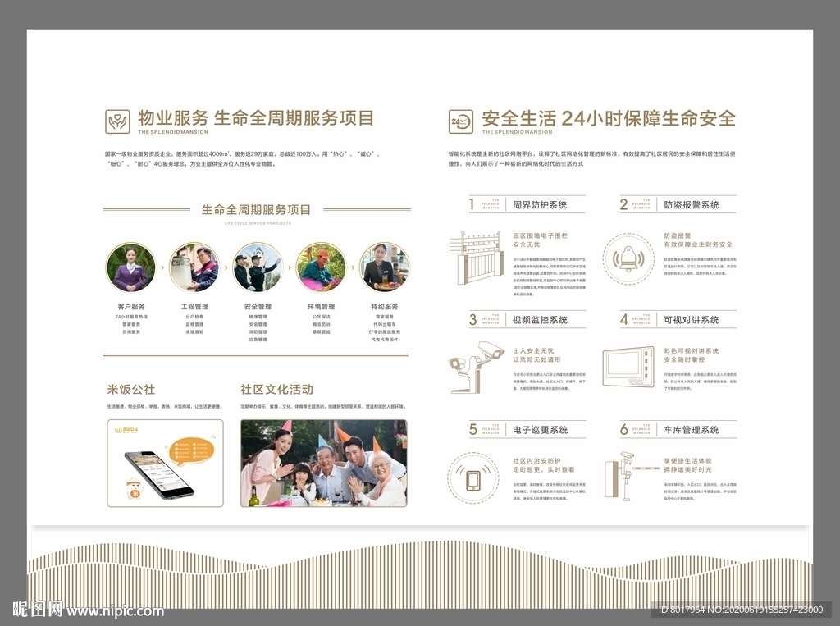Click the 可视对讲系统 title
Image resolution: width=840 pixels, height=626 pixels.
(691, 320)
